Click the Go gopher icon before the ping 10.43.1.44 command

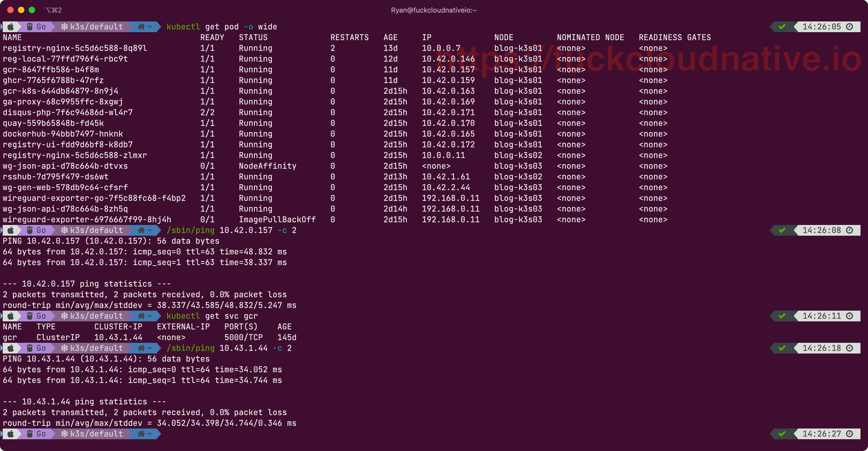click(x=30, y=348)
